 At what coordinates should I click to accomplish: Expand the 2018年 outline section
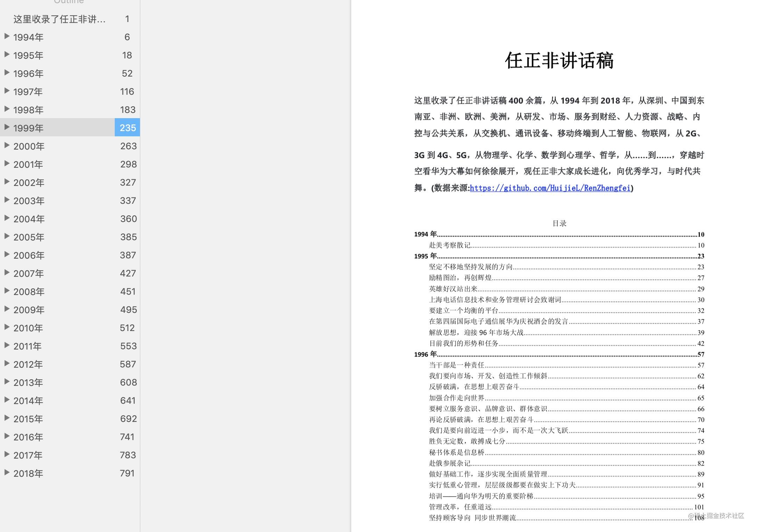pyautogui.click(x=7, y=472)
